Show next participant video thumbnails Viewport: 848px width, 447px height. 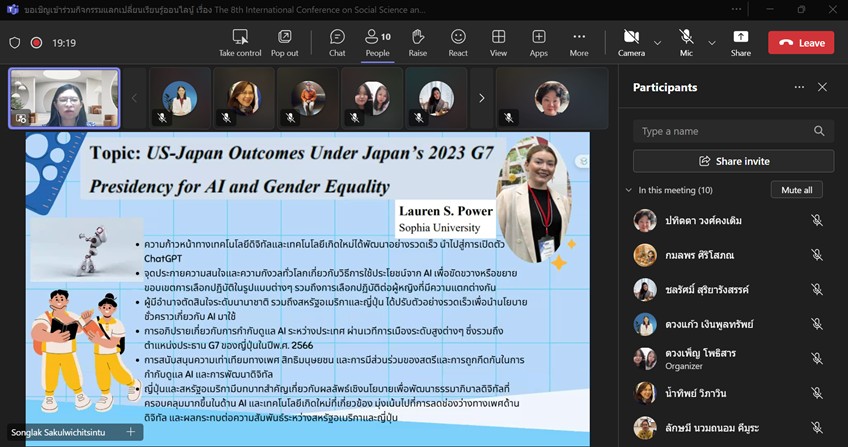pos(481,98)
